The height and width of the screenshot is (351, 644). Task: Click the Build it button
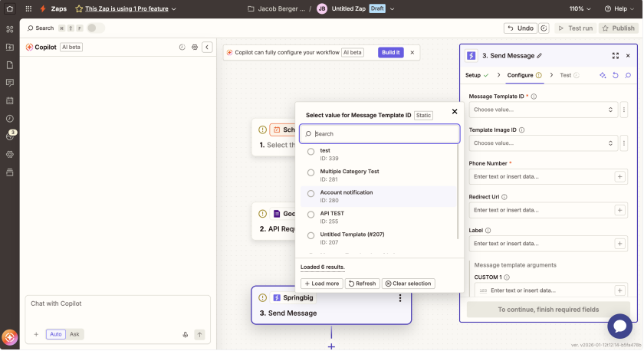390,53
